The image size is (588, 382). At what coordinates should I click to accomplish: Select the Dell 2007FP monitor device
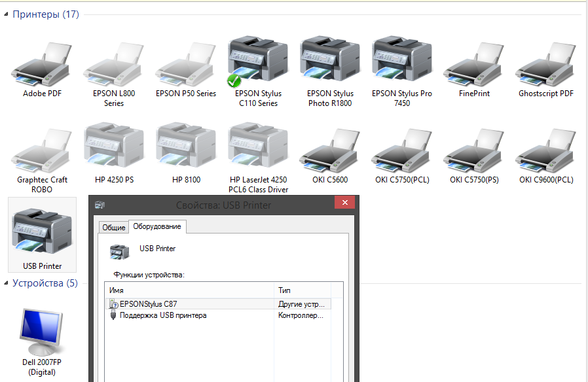click(41, 332)
